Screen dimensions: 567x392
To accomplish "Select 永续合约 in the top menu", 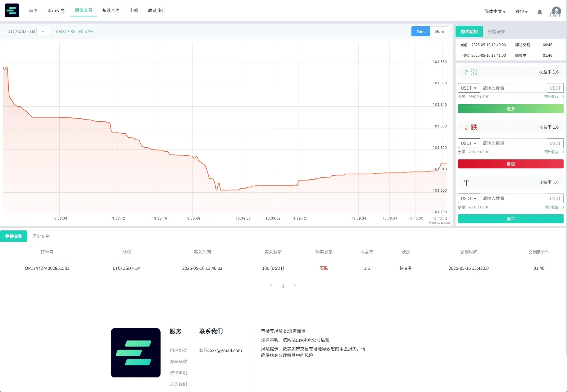I will [x=111, y=10].
